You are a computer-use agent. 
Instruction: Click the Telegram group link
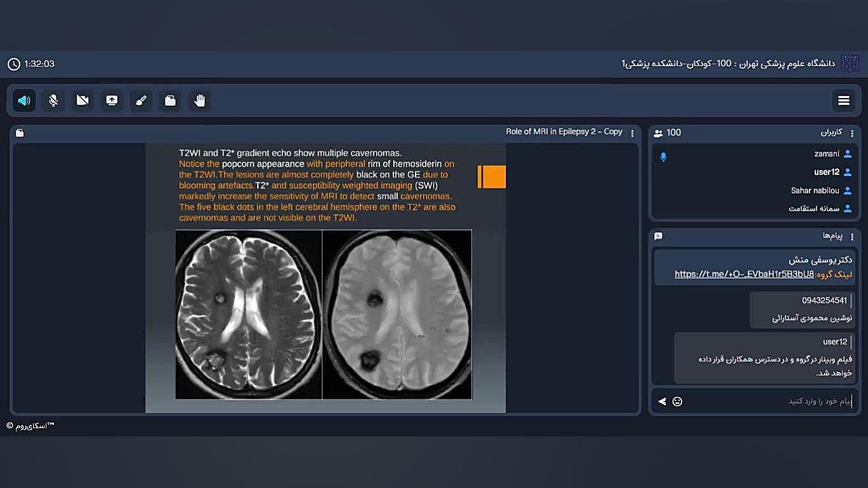pyautogui.click(x=744, y=274)
